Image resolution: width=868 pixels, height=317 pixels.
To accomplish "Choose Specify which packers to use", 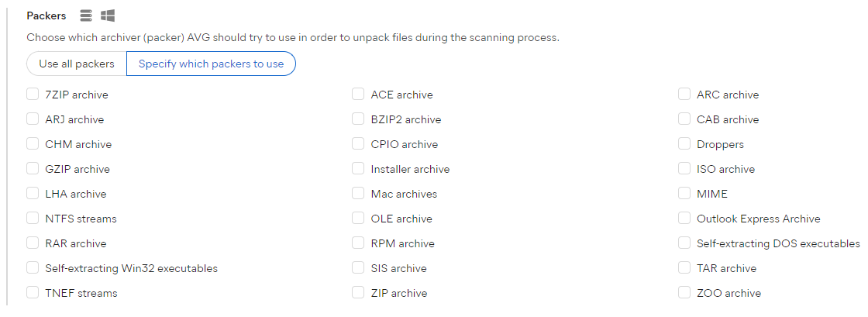I will (x=211, y=64).
